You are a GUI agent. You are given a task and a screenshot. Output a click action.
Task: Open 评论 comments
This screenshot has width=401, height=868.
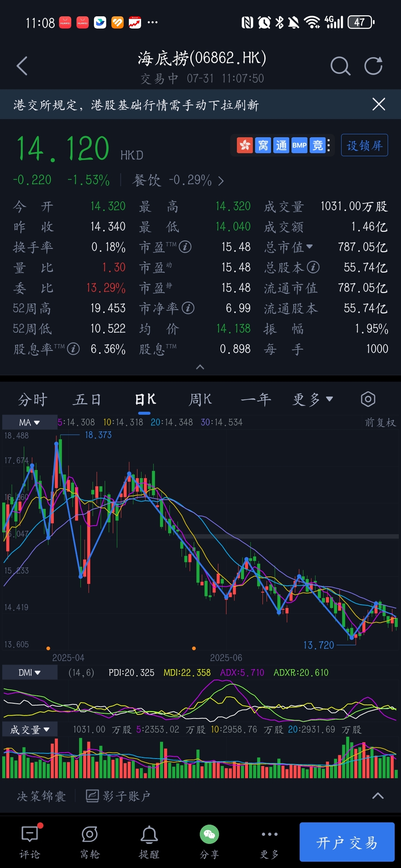30,842
